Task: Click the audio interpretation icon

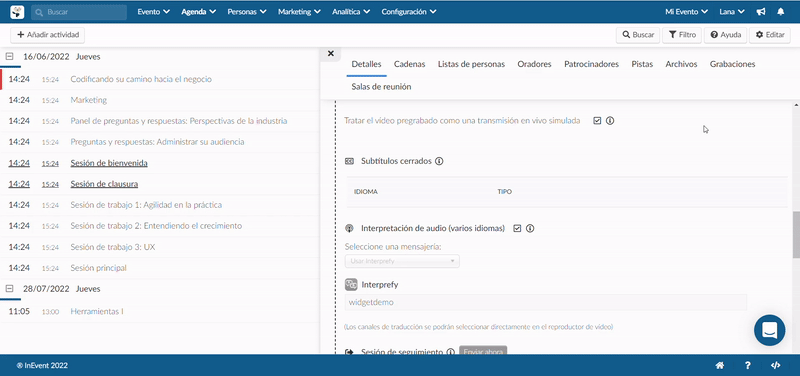Action: click(349, 229)
